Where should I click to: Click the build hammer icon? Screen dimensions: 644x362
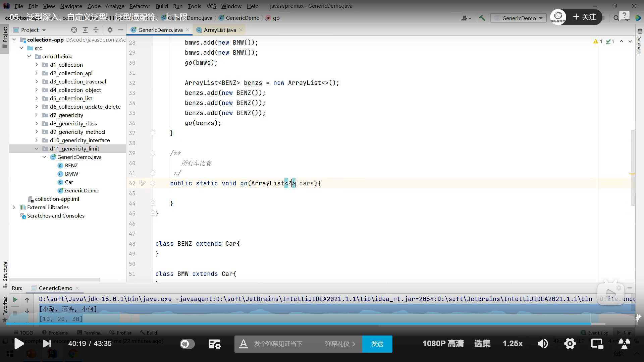[482, 18]
